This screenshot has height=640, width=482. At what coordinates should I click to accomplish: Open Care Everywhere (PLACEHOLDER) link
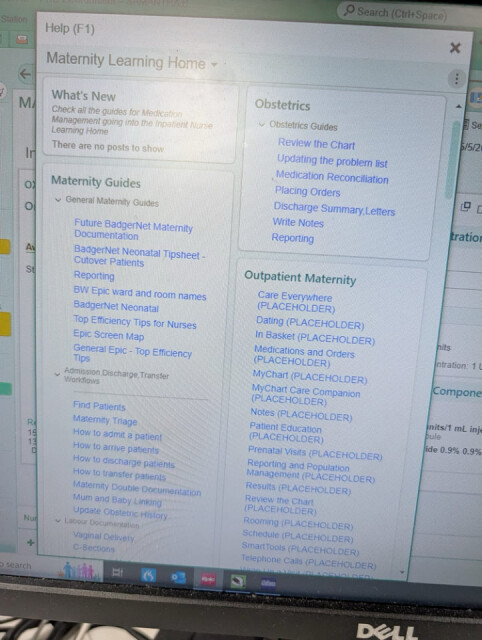296,302
